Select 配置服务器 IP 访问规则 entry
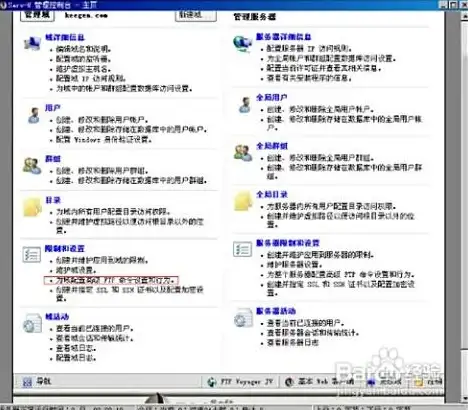 [309, 48]
